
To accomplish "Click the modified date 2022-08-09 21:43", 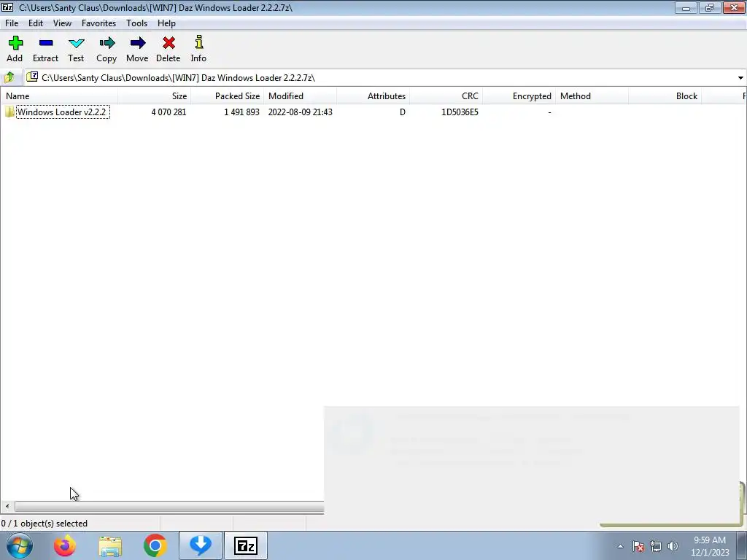I will point(300,112).
